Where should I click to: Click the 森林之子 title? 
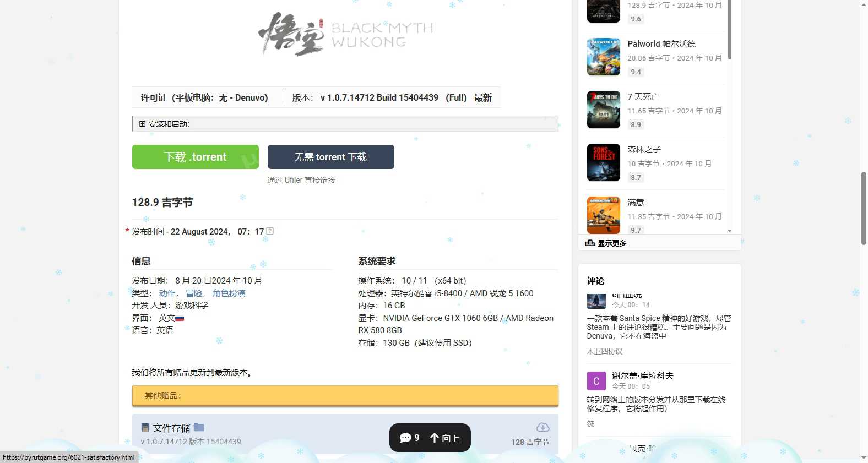(644, 150)
